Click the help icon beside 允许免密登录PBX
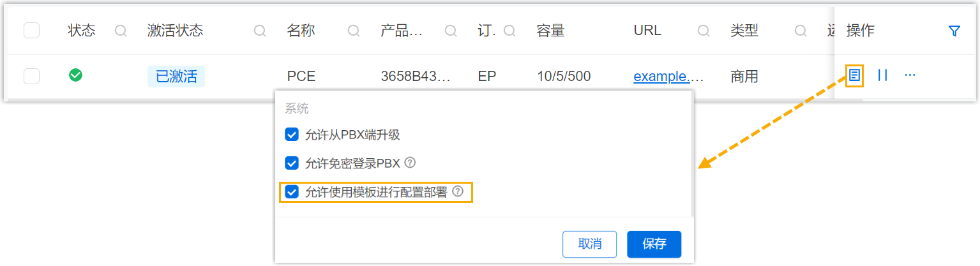This screenshot has height=266, width=980. click(x=411, y=163)
